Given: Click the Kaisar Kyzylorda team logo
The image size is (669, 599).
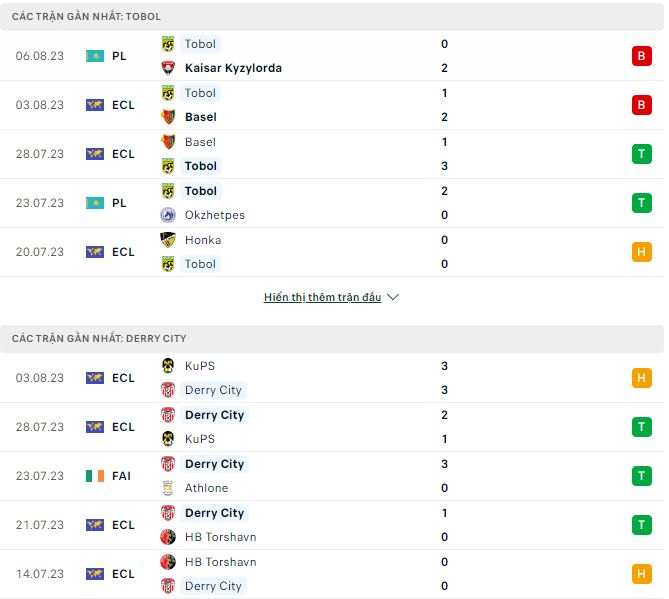Looking at the screenshot, I should pyautogui.click(x=168, y=68).
